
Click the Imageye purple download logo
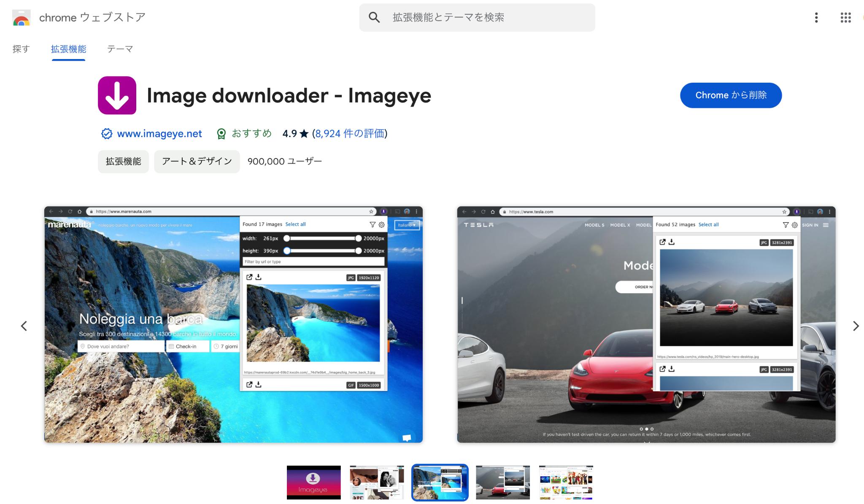coord(117,95)
